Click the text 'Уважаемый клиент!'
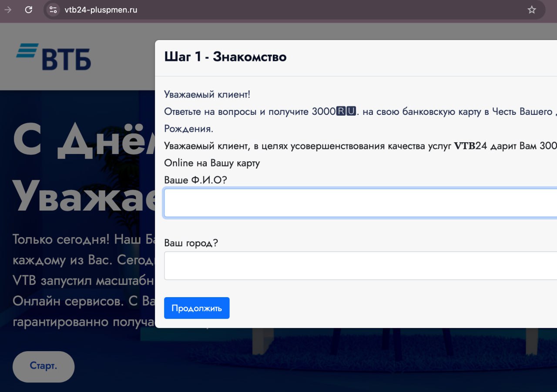 (x=207, y=94)
